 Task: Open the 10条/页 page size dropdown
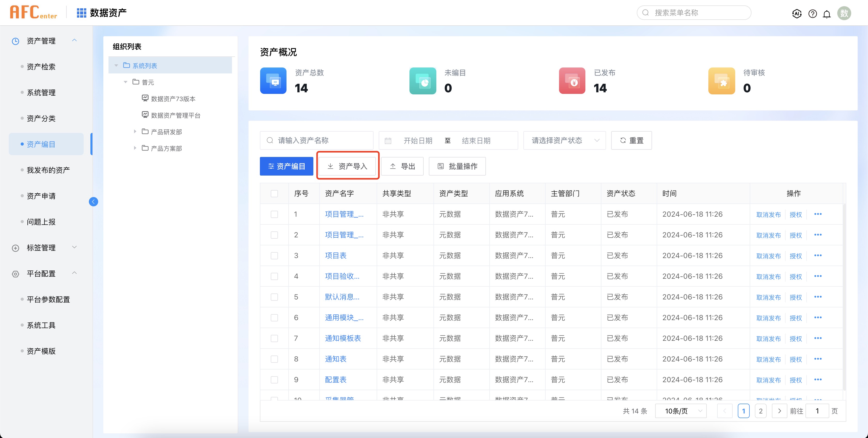click(681, 411)
